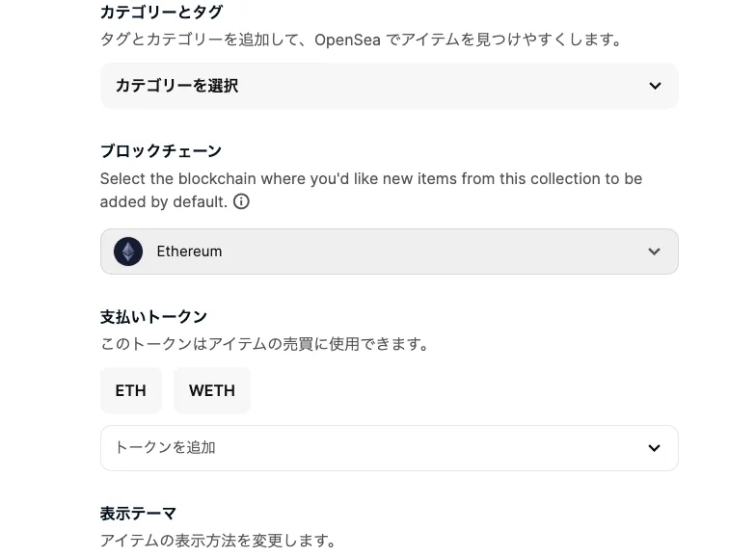The image size is (756, 557).
Task: Click the "added by default." text
Action: 163,201
